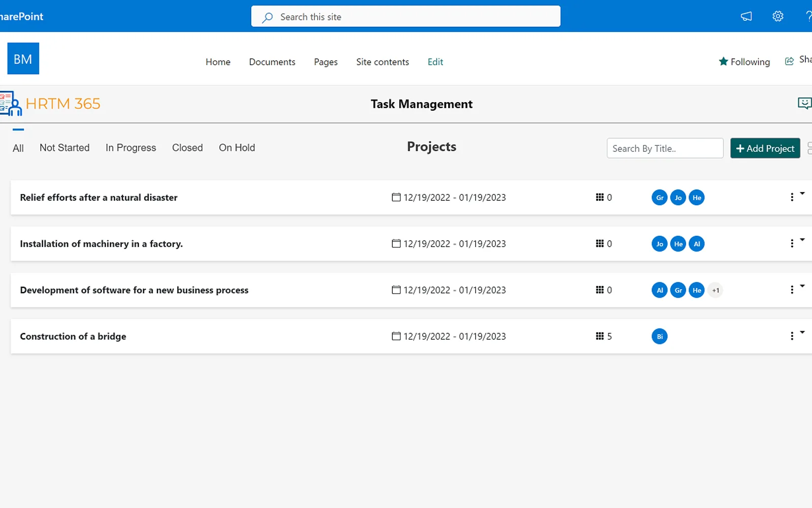Click the BM site logo tile
Viewport: 812px width, 508px height.
(x=23, y=58)
